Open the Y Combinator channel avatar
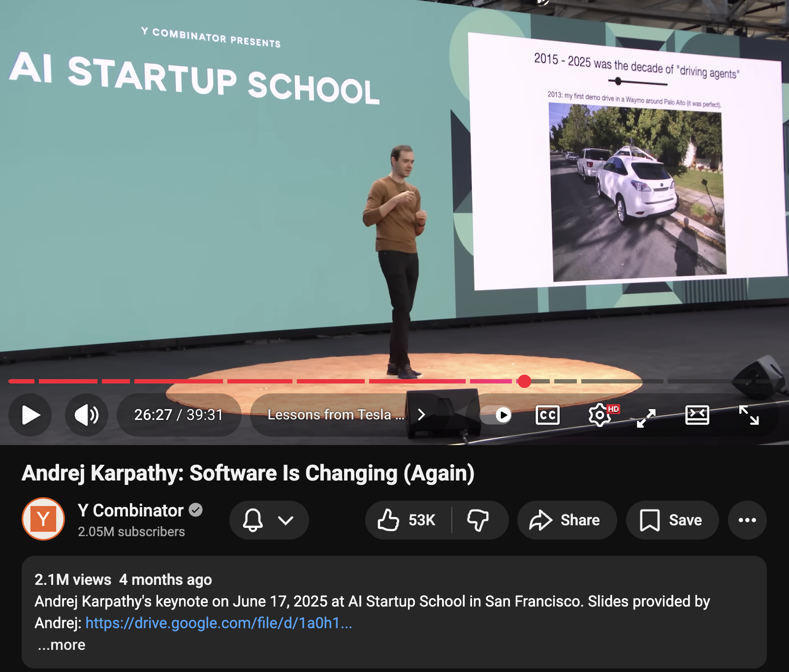Image resolution: width=789 pixels, height=672 pixels. point(43,519)
